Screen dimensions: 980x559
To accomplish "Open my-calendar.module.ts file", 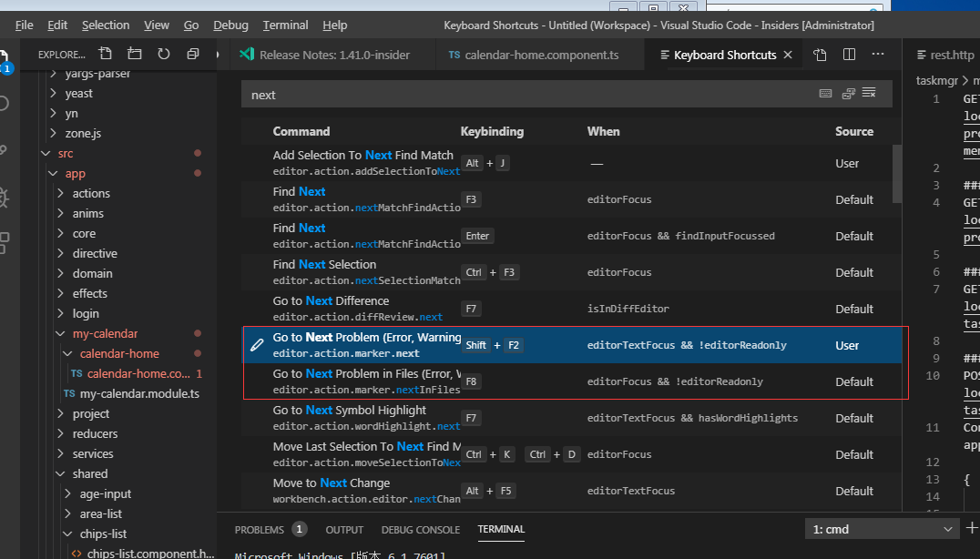I will (139, 393).
